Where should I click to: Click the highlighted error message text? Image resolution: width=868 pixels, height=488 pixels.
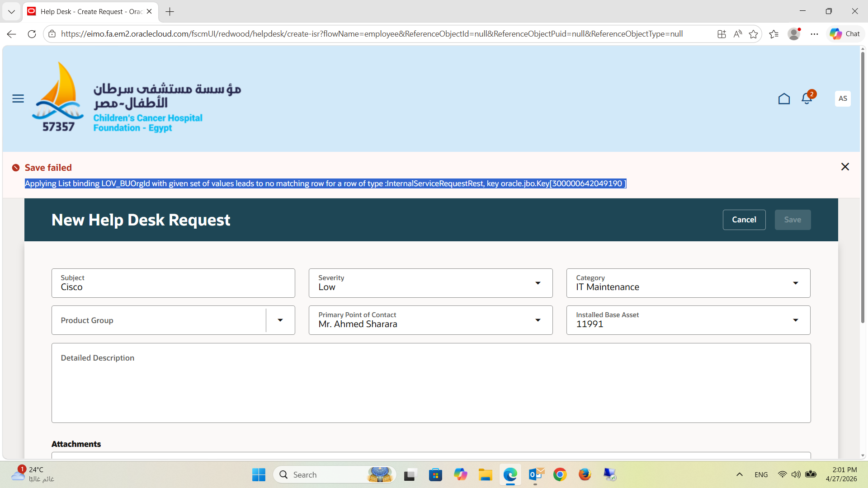point(325,183)
